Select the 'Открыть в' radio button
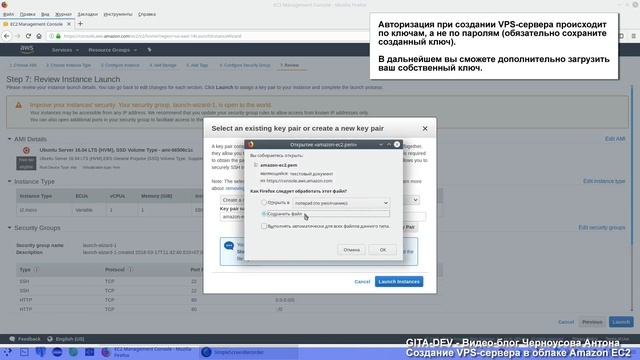 point(264,202)
